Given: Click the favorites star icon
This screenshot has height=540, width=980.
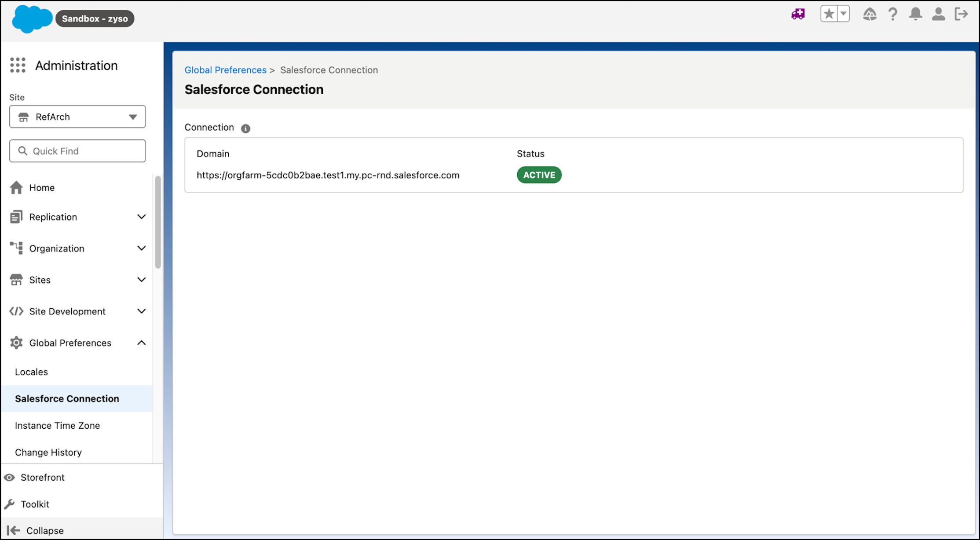Looking at the screenshot, I should point(829,14).
